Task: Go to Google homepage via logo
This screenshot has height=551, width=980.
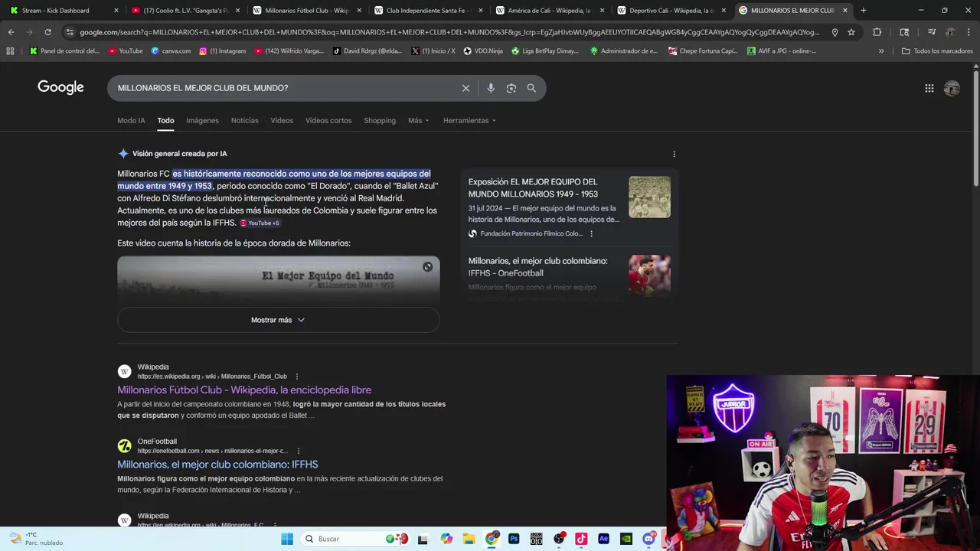Action: tap(60, 87)
